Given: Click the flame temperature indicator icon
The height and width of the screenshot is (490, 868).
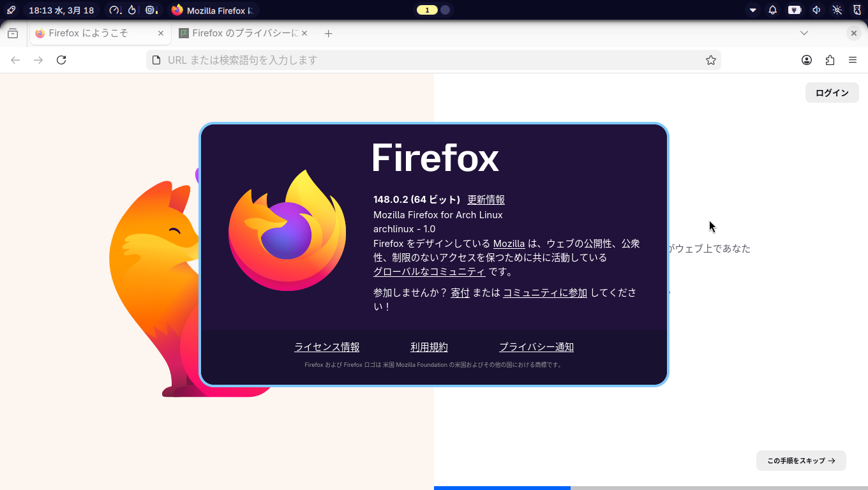Looking at the screenshot, I should pos(132,10).
